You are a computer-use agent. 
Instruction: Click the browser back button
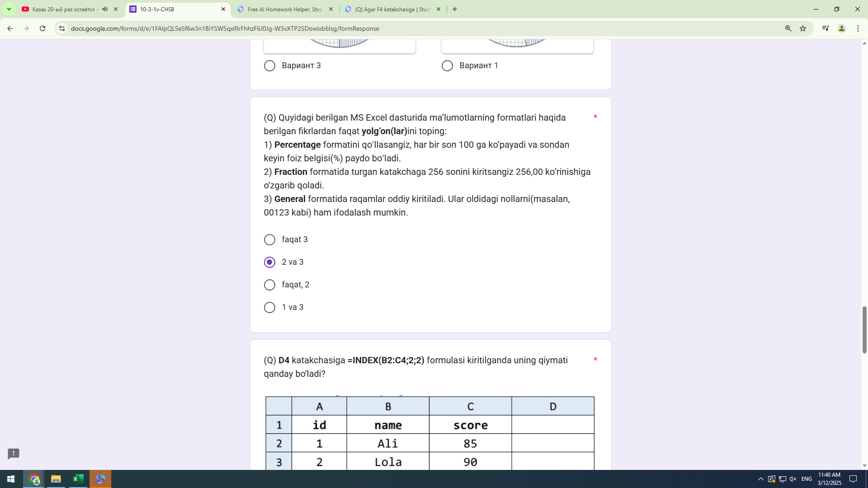(10, 28)
